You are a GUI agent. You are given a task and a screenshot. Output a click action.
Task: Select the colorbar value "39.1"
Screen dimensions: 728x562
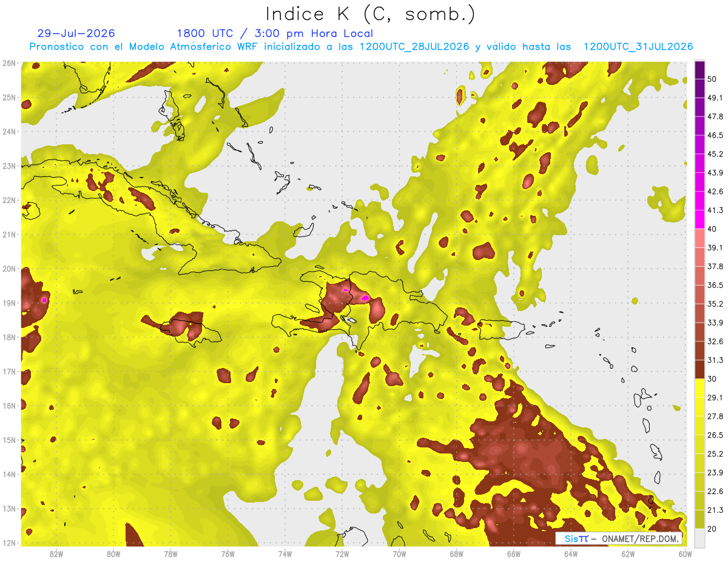point(715,248)
